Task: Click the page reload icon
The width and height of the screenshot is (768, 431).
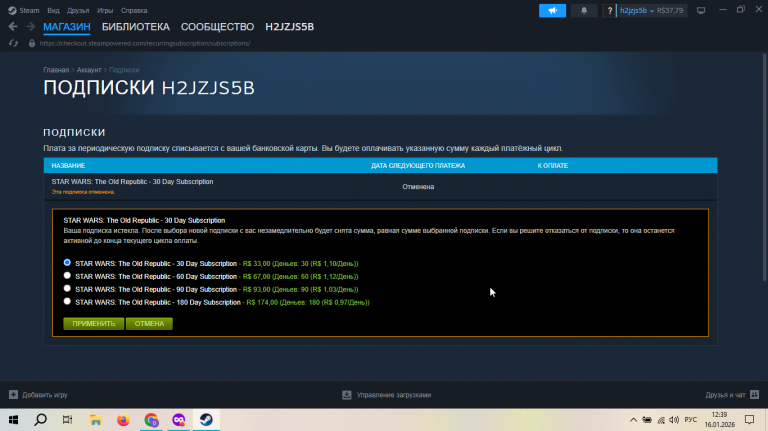Action: pos(13,44)
